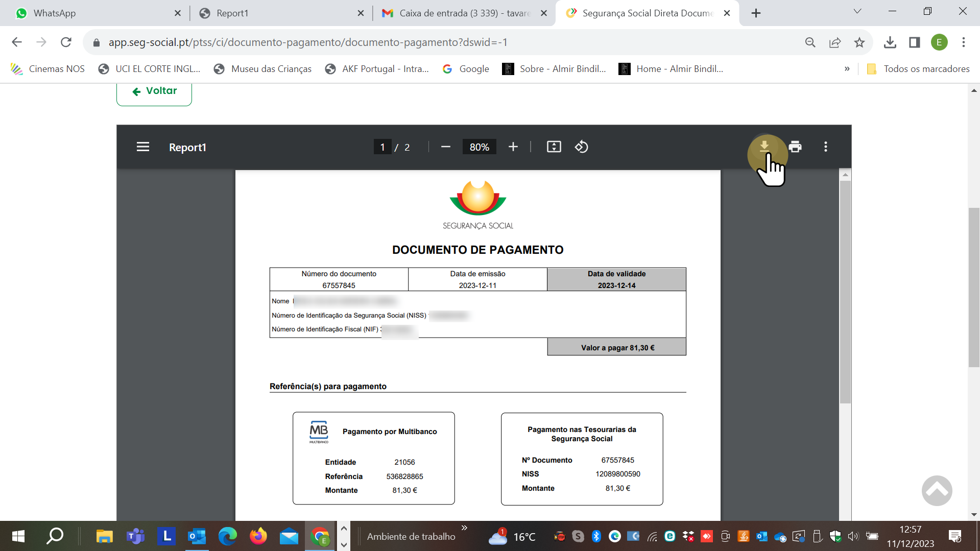
Task: Edit the PDF page number field
Action: coord(382,147)
